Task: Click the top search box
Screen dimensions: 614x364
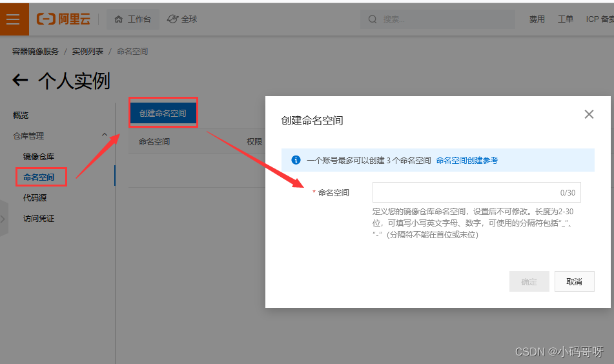Action: point(437,19)
